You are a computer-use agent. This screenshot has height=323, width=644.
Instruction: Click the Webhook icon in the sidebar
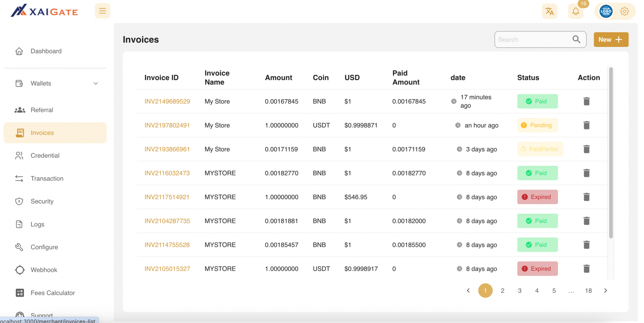19,270
